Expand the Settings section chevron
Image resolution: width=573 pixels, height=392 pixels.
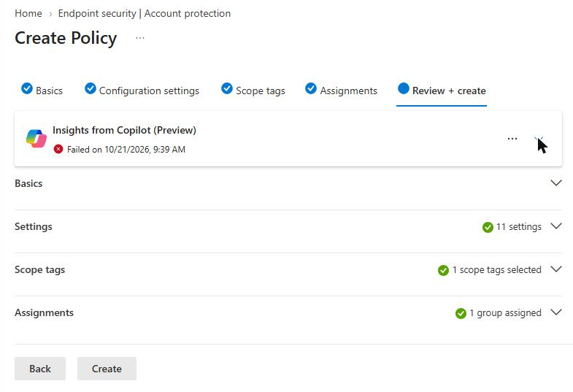555,226
